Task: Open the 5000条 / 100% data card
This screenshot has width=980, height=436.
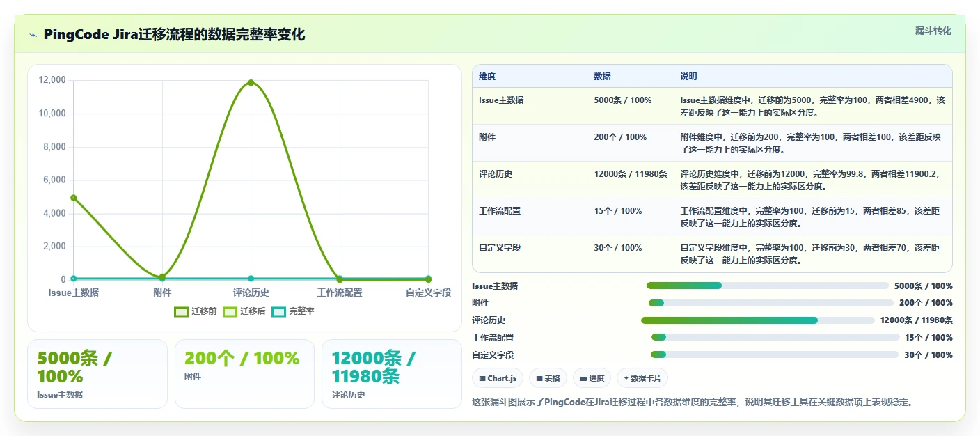Action: point(97,374)
